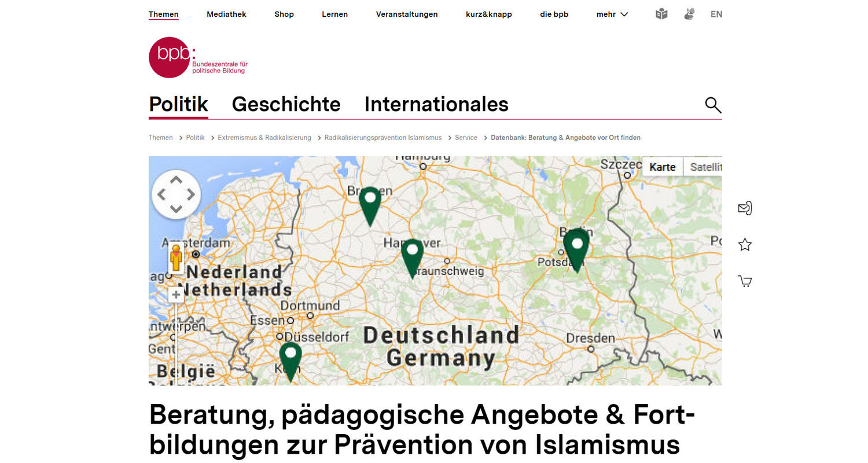Open the "Radikalisierungsprävention Islamismus" breadcrumb link
Image resolution: width=868 pixels, height=463 pixels.
point(382,138)
